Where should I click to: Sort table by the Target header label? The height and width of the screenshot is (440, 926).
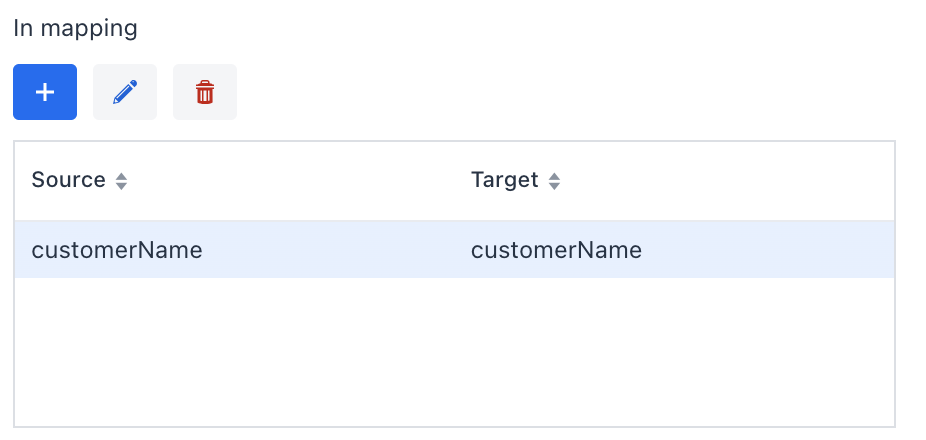point(504,180)
